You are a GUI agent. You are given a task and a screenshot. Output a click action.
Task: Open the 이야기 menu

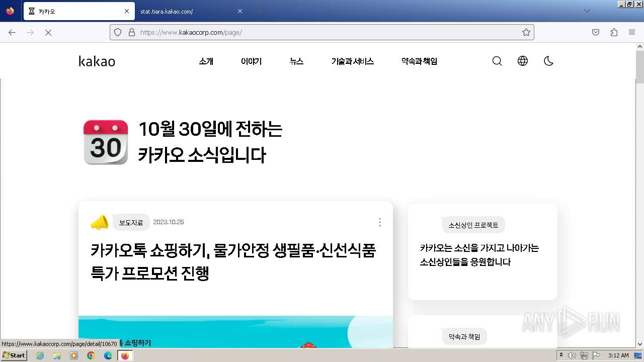[x=251, y=61]
